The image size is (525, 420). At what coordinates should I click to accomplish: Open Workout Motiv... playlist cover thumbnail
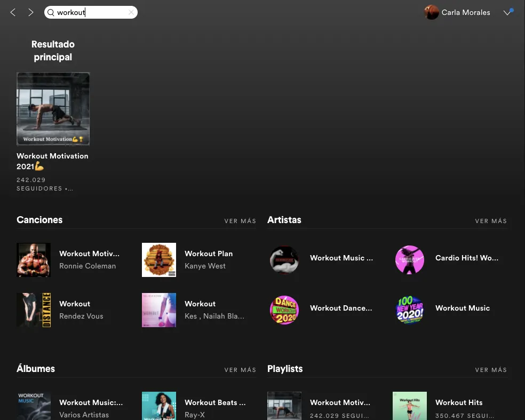pyautogui.click(x=284, y=406)
